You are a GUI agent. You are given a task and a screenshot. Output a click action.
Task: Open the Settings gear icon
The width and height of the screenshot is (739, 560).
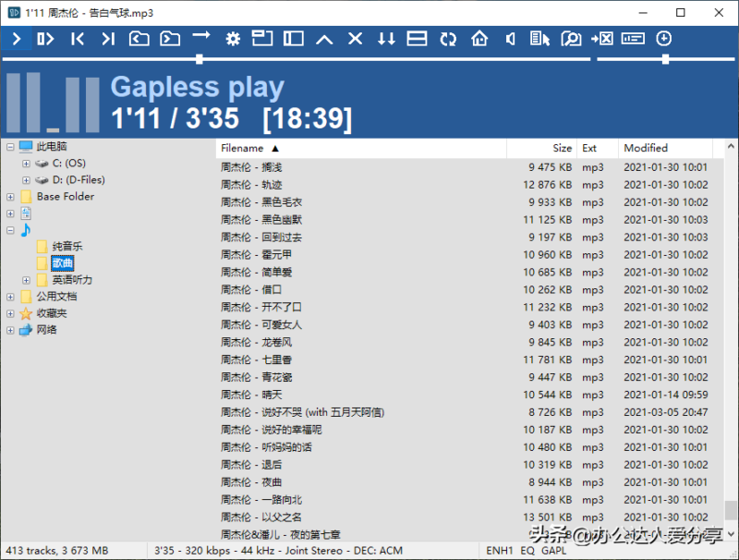[x=233, y=39]
